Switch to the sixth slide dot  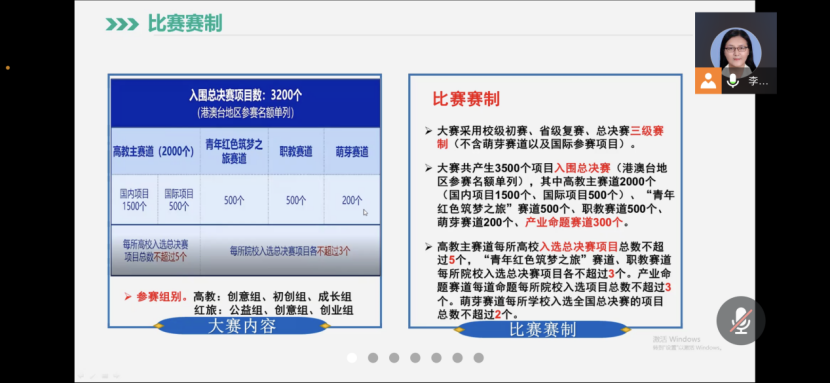[x=457, y=358]
